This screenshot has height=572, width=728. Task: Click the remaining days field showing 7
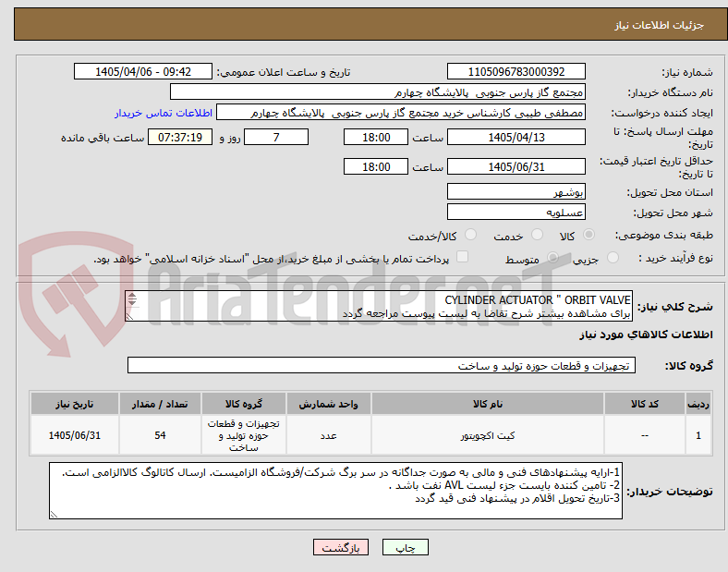276,137
